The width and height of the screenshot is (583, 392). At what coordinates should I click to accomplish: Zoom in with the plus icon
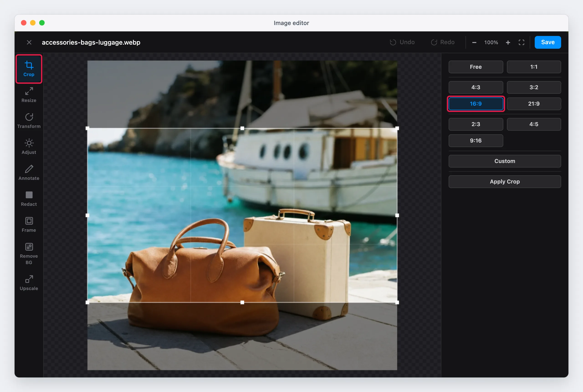[x=508, y=43]
